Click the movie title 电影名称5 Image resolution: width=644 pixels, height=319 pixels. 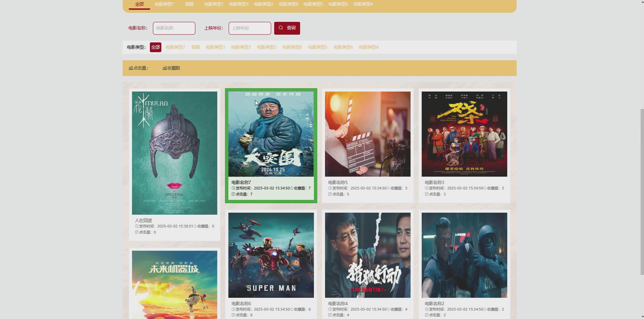pos(338,182)
